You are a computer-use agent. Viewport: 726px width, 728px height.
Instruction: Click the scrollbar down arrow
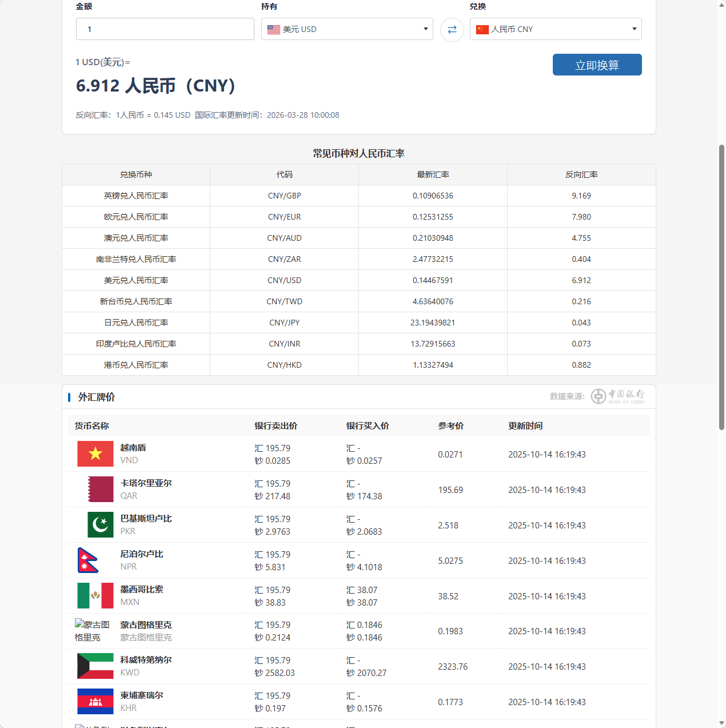tap(721, 723)
